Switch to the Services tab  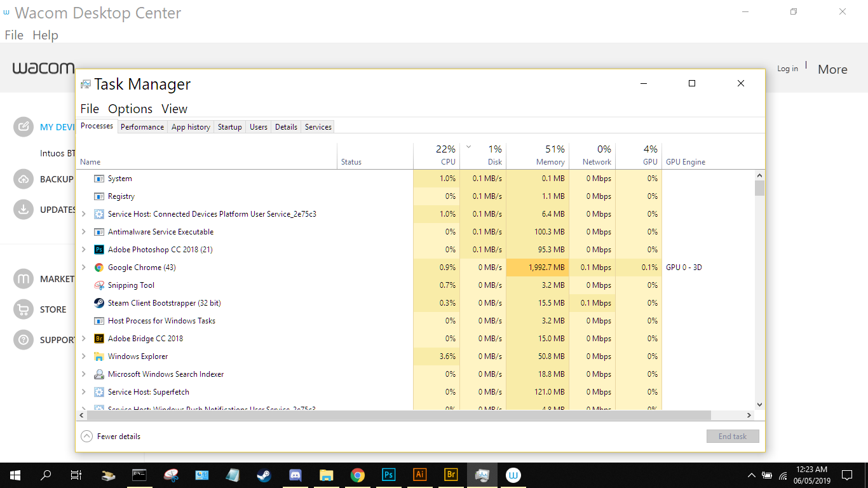click(x=318, y=127)
